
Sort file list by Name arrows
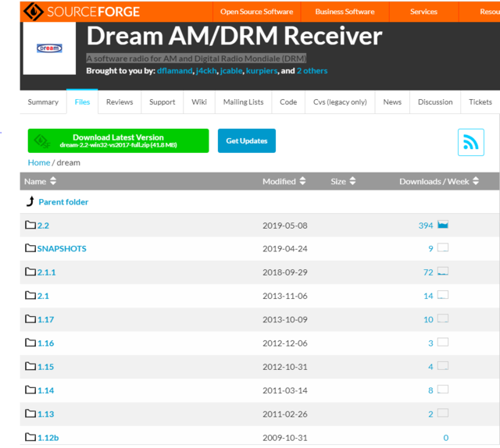coord(53,181)
